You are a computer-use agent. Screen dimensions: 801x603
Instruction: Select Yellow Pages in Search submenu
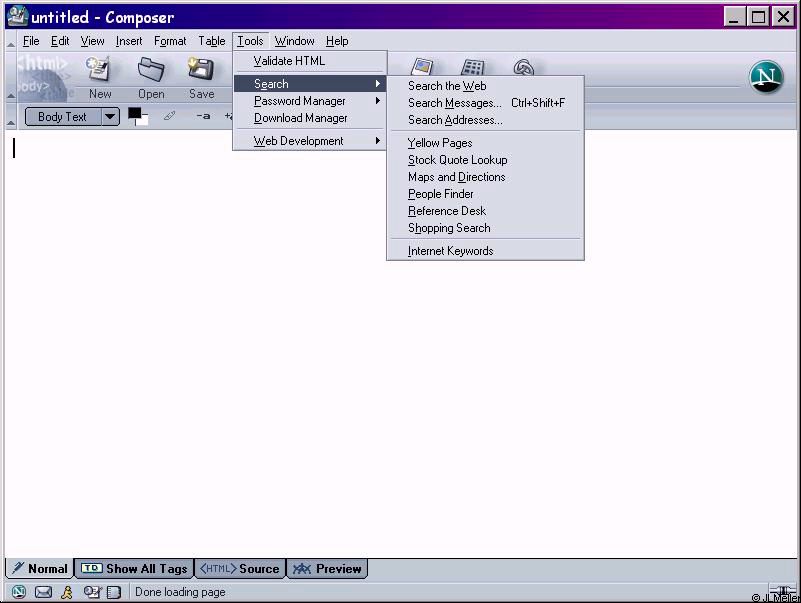[x=485, y=143]
